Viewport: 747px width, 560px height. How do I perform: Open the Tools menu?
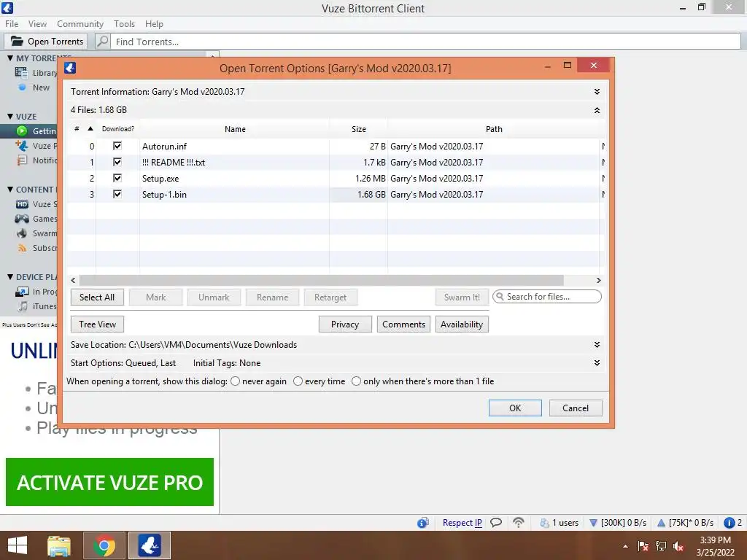[124, 24]
